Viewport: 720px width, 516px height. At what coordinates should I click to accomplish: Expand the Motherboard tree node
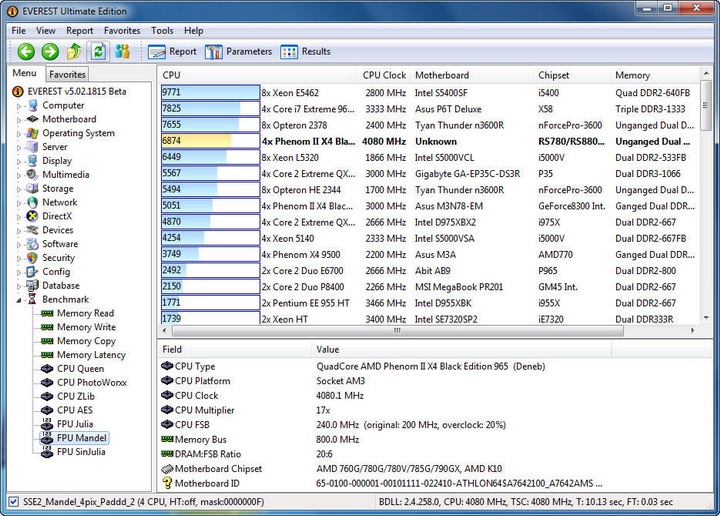pyautogui.click(x=17, y=119)
